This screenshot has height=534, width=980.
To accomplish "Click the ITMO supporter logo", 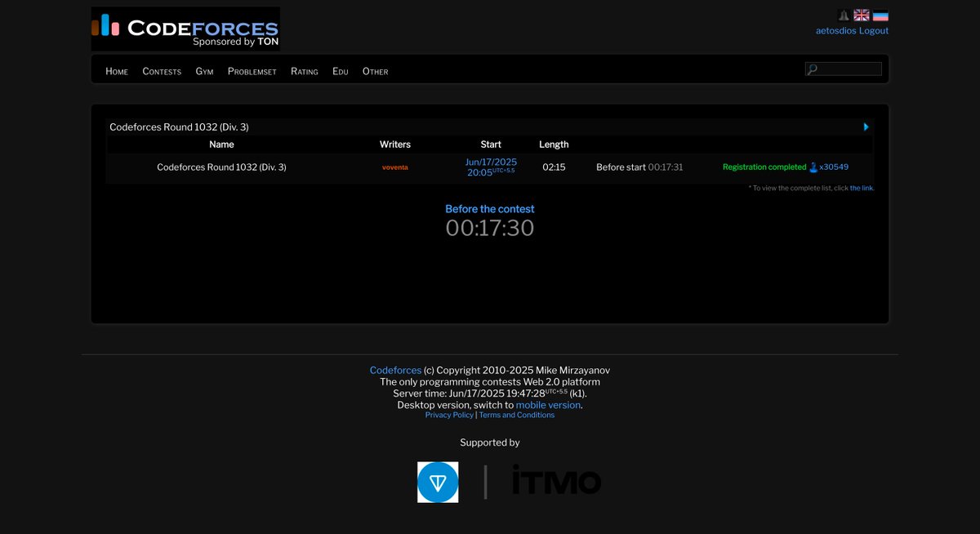I will (557, 481).
